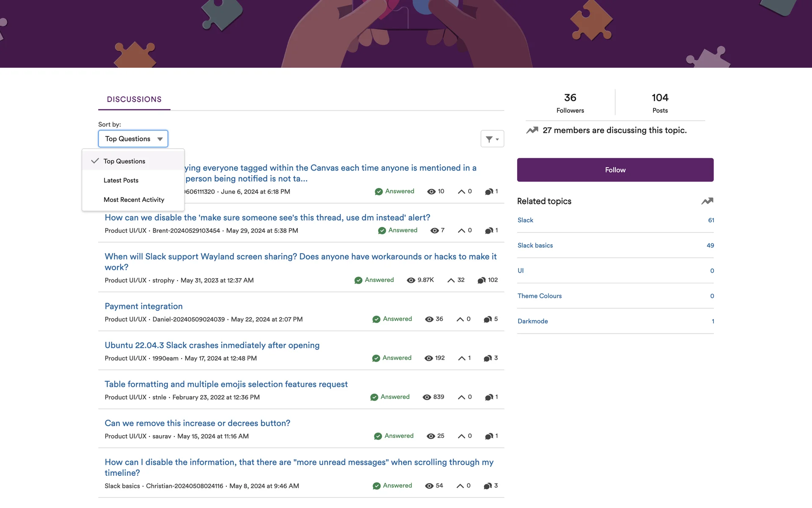Click Answered checkmark on Table formatting post
The width and height of the screenshot is (812, 508).
tap(374, 397)
